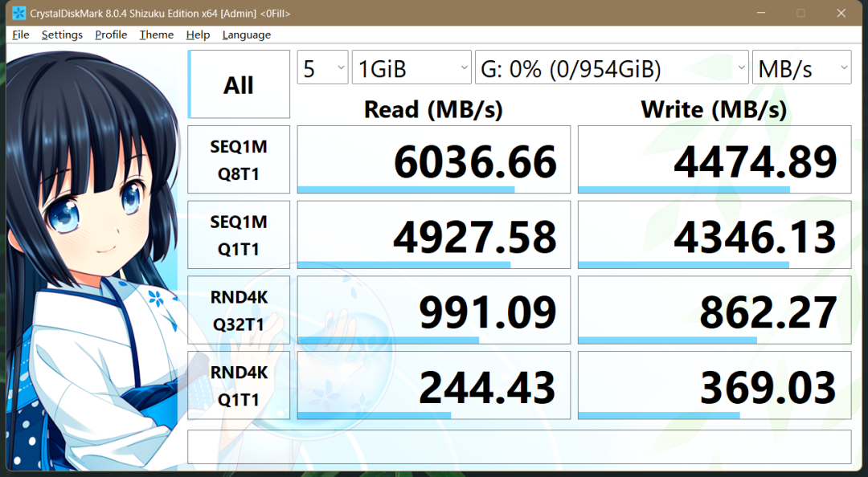Click the 244.43 read result
Image resolution: width=868 pixels, height=477 pixels.
(x=433, y=385)
